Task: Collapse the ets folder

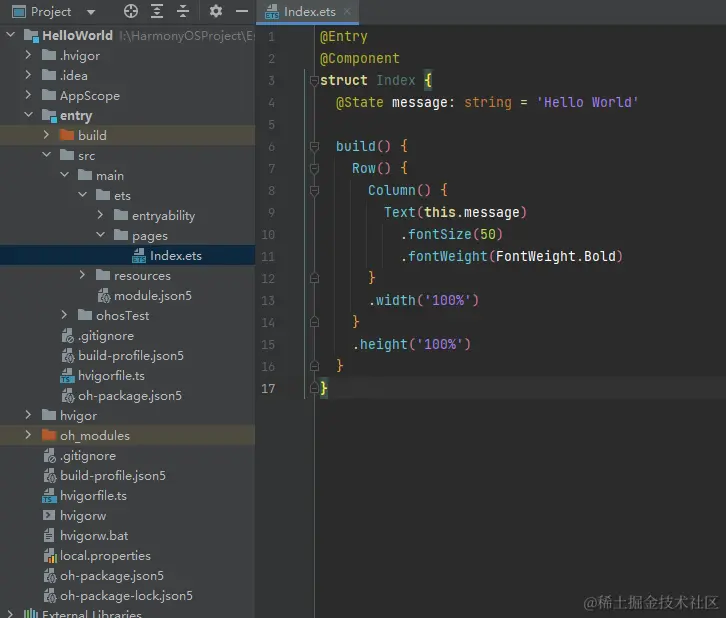Action: point(82,194)
